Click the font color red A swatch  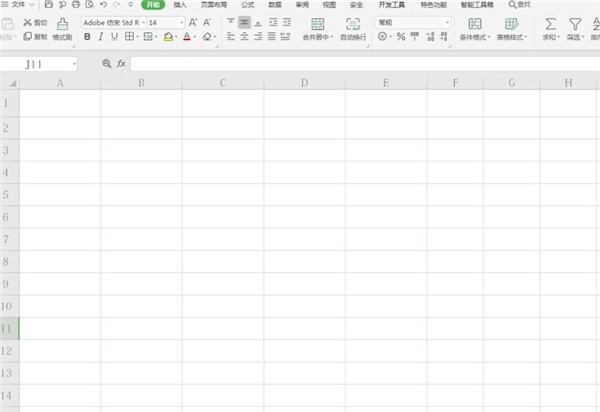(x=187, y=37)
